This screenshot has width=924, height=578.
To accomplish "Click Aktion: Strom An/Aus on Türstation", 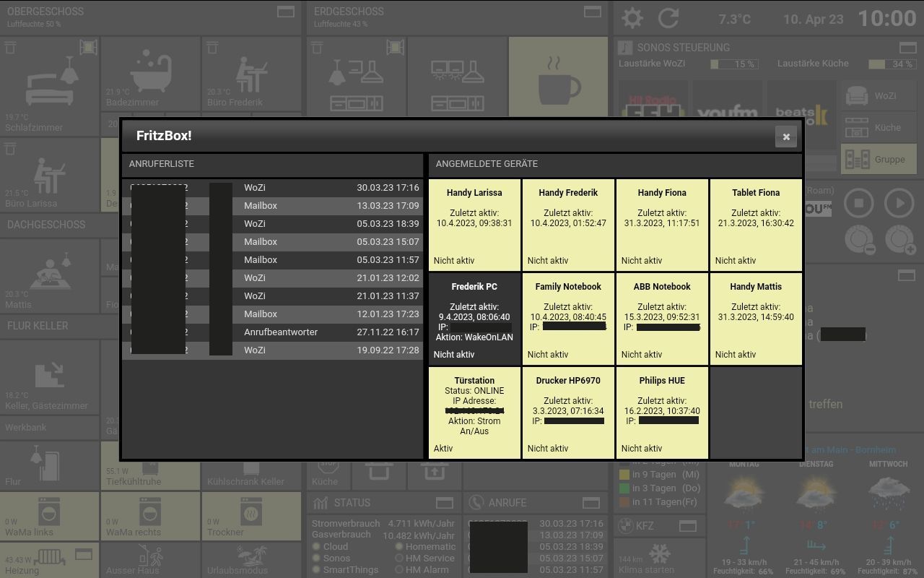I will (x=474, y=426).
